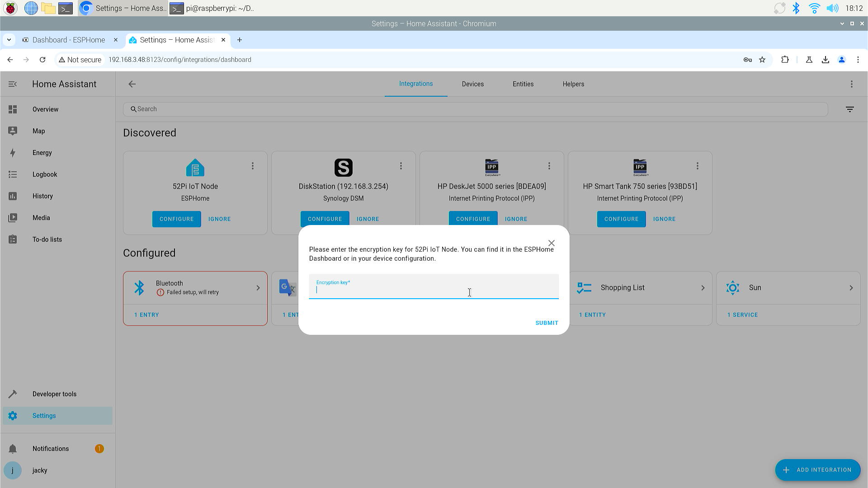The width and height of the screenshot is (868, 488).
Task: Open Map in sidebar
Action: point(57,131)
